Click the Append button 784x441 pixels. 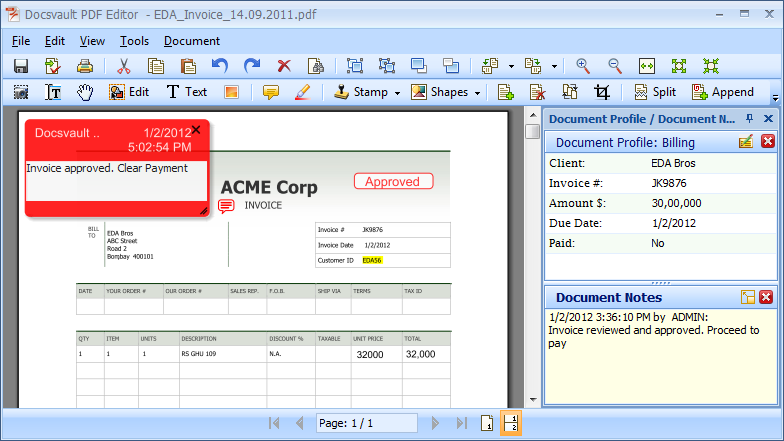(722, 92)
